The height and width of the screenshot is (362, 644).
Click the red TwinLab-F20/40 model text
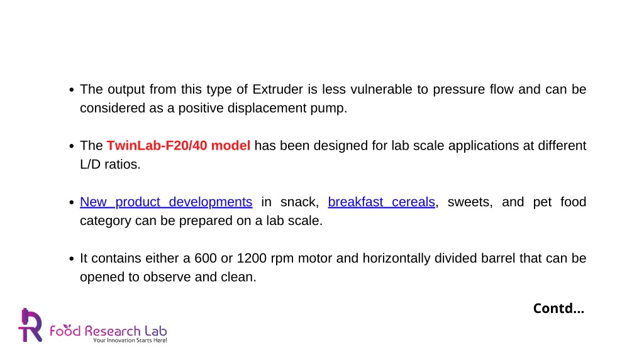coord(178,146)
